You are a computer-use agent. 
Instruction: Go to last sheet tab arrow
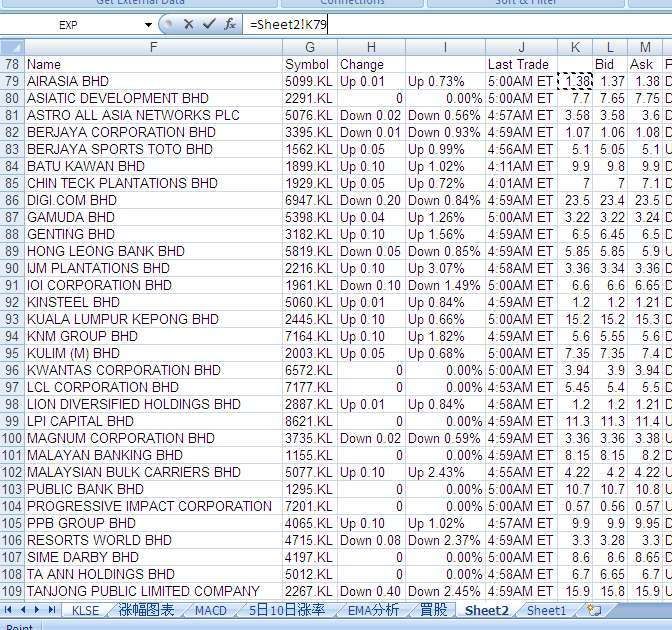point(52,609)
